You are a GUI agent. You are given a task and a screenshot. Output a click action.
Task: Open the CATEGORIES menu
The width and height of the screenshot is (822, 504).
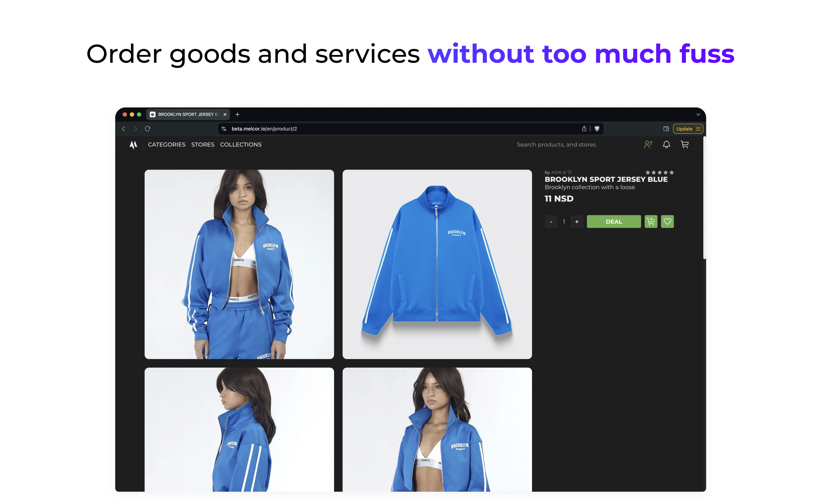[x=166, y=144]
